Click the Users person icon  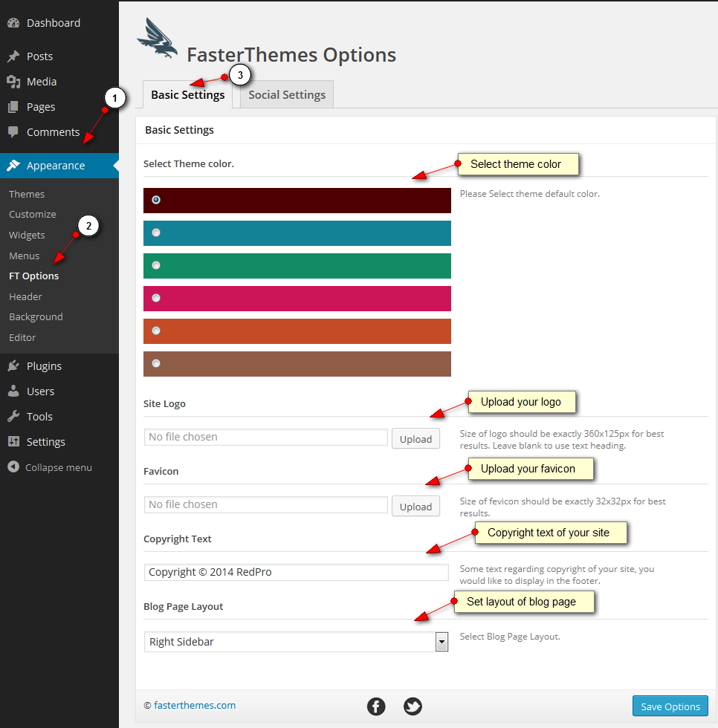point(13,391)
